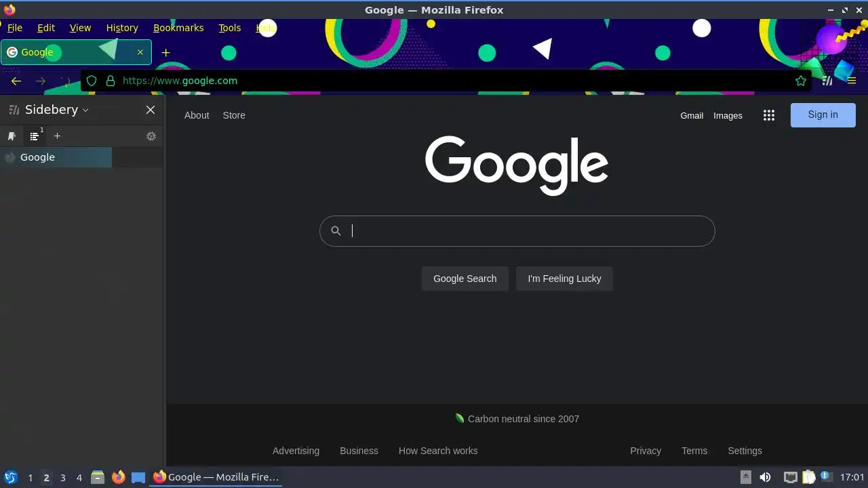Click the 17:01 clock

[852, 477]
